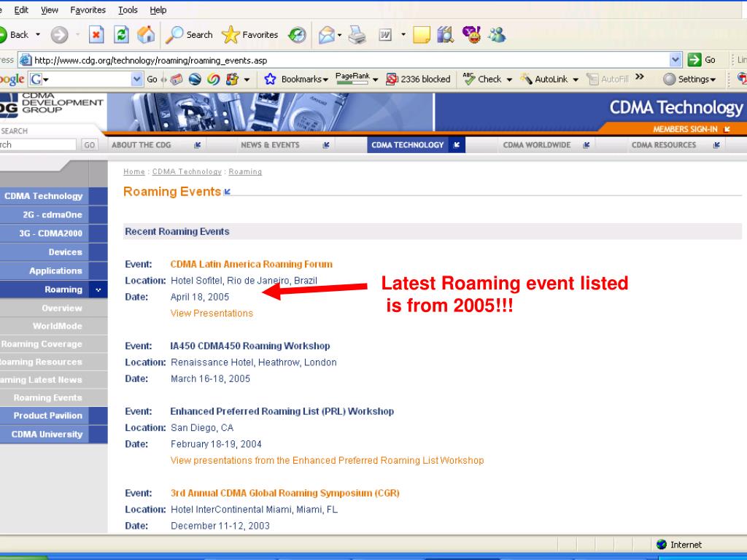Open the History clock icon
Screen dimensions: 747x560
click(297, 35)
